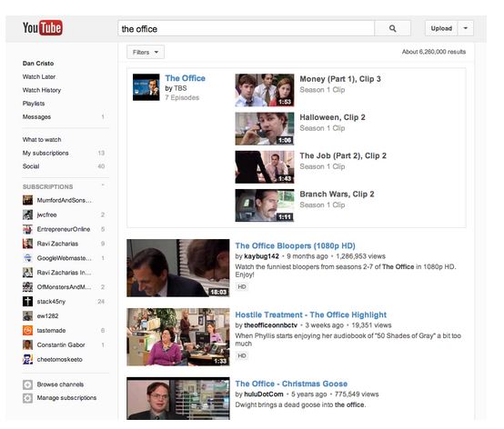Collapse the Subscriptions section arrow
Viewport: 504px width, 429px height.
pos(103,185)
